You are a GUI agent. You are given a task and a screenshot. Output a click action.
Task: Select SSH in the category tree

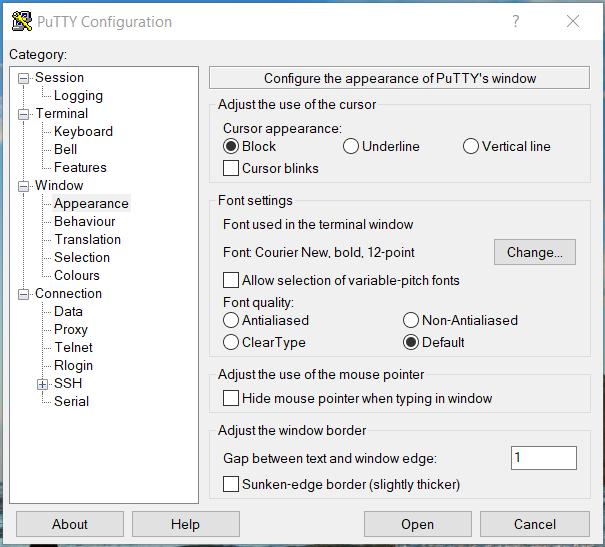tap(68, 383)
